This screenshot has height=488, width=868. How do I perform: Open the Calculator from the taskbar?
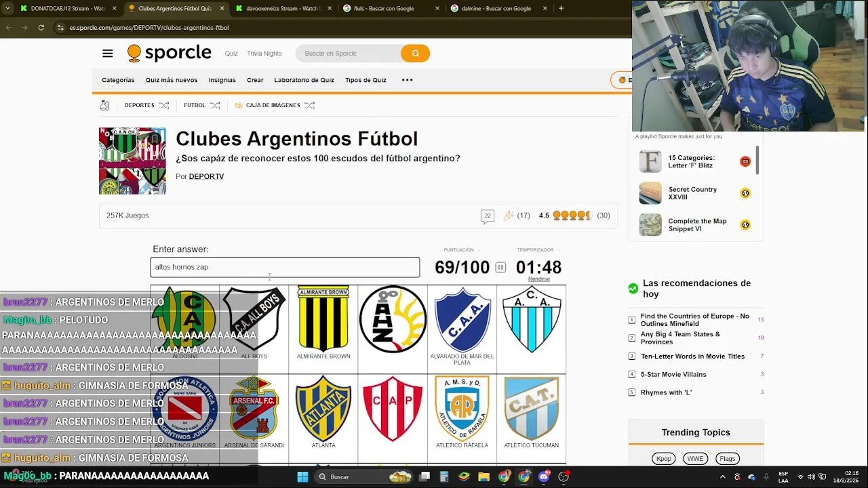click(x=444, y=476)
